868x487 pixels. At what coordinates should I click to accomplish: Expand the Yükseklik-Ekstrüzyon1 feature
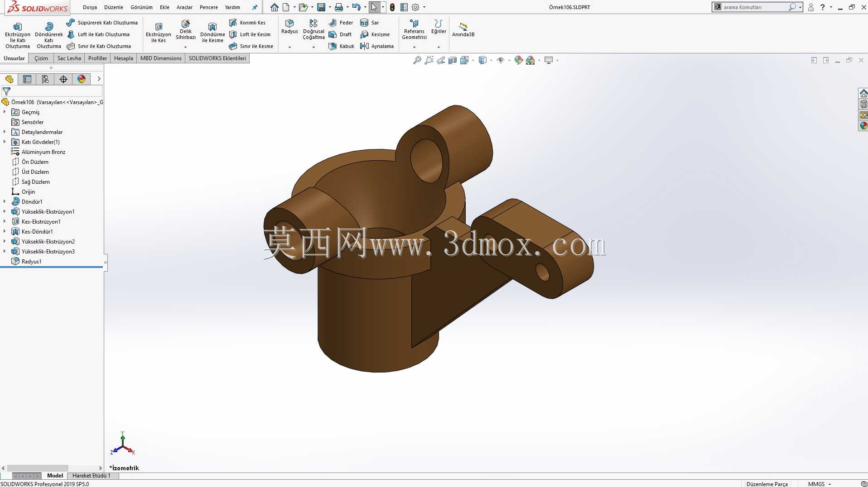point(5,211)
